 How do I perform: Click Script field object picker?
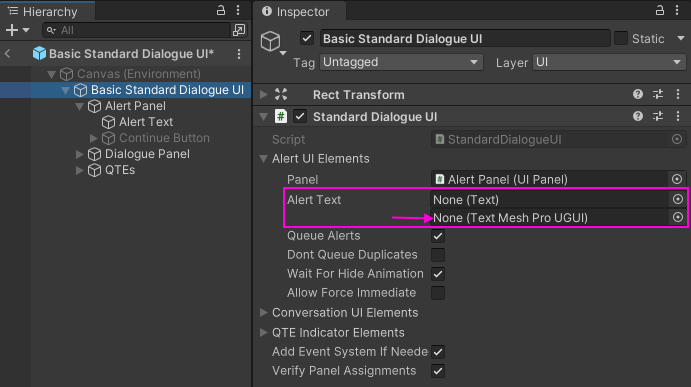click(677, 139)
